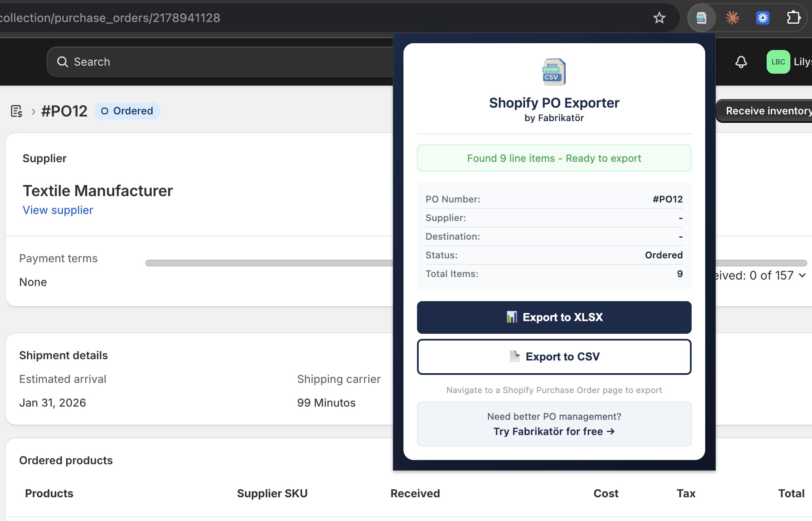Open the PO Exporter CSV extension icon
812x521 pixels.
(x=701, y=18)
